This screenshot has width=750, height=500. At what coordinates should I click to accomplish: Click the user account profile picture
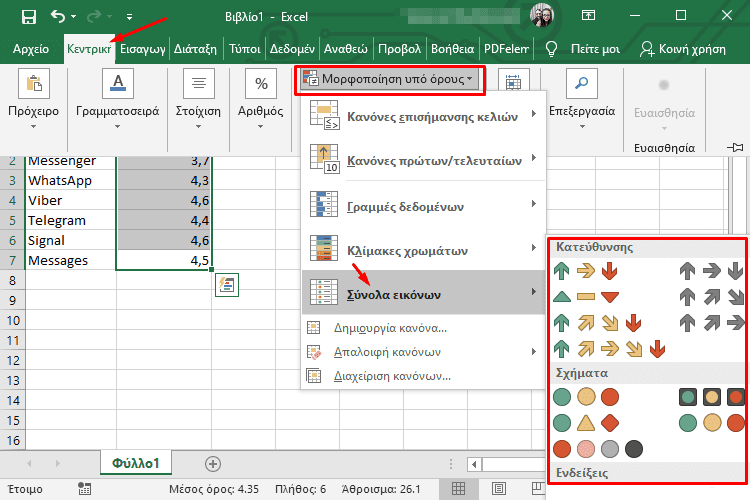click(542, 15)
